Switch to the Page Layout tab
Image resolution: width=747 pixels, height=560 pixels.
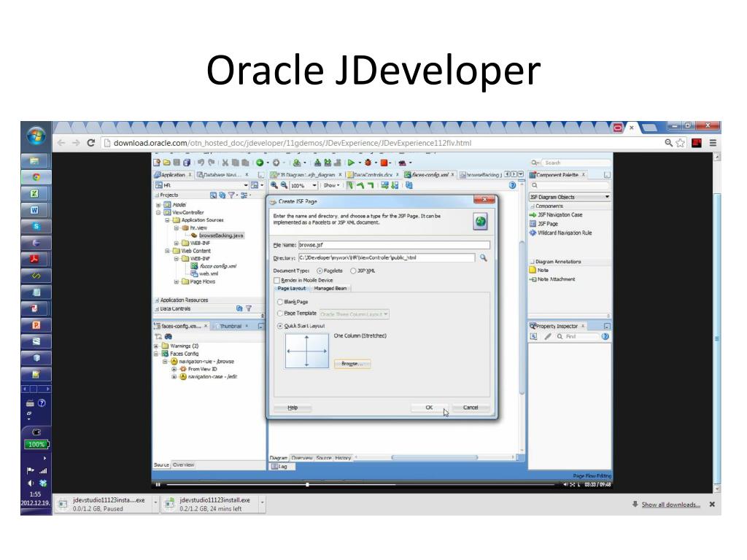click(292, 288)
